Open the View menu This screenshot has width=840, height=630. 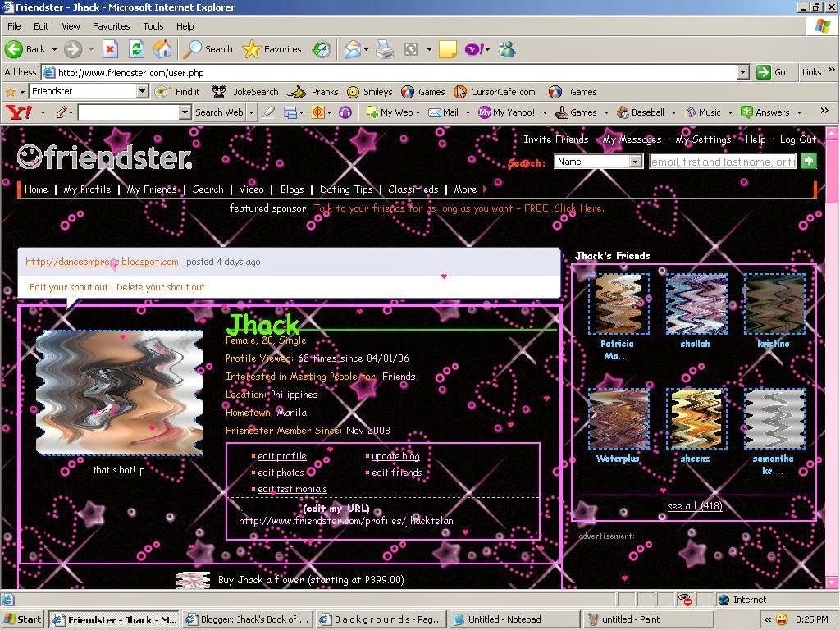click(71, 25)
